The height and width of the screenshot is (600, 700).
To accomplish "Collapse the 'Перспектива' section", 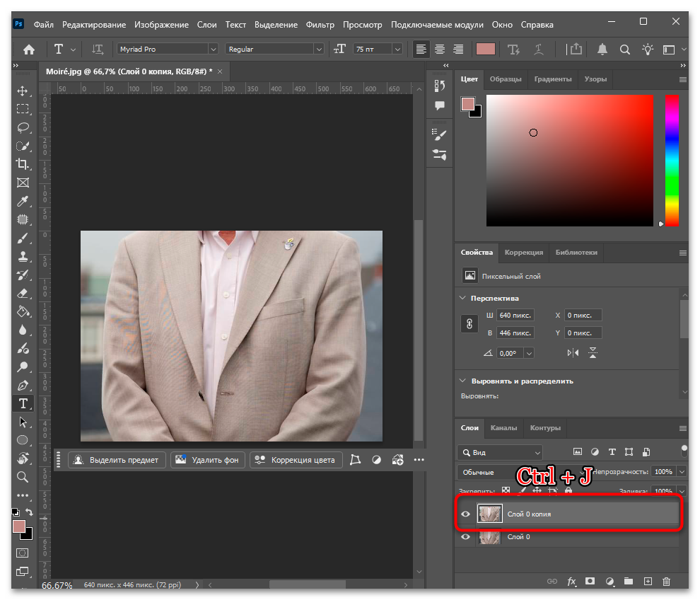I will [x=462, y=298].
